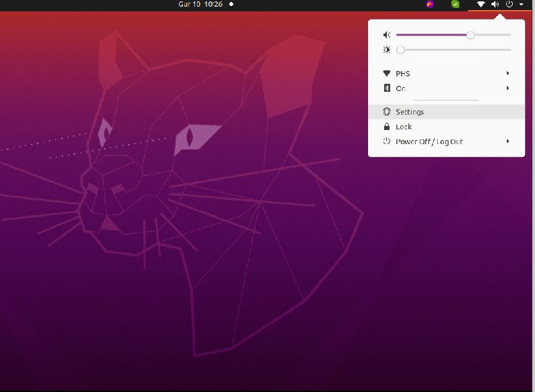
Task: Open Settings from the system menu
Action: tap(447, 112)
